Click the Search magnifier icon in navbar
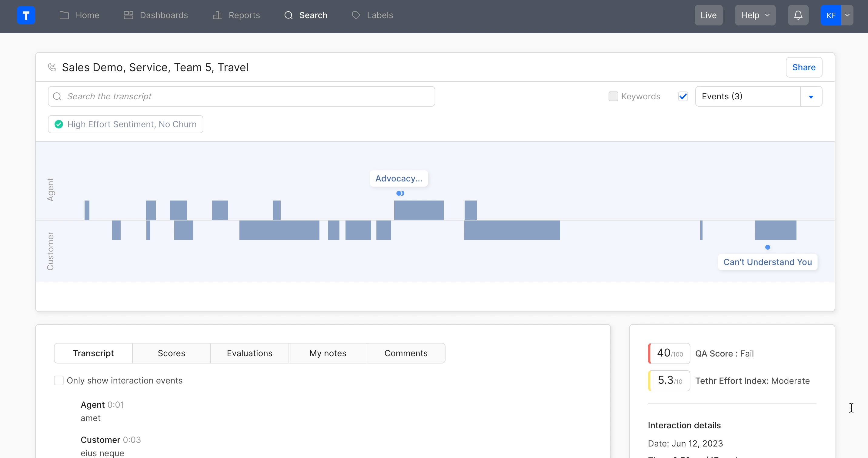 (289, 15)
